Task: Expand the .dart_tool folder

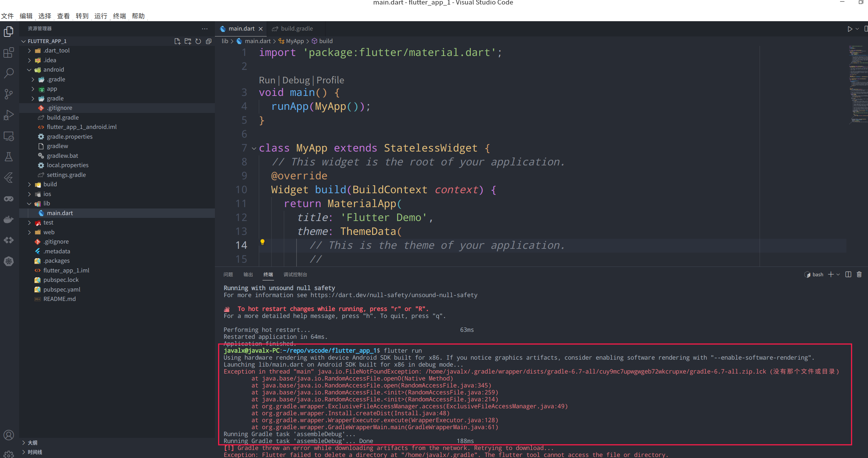Action: pyautogui.click(x=30, y=51)
